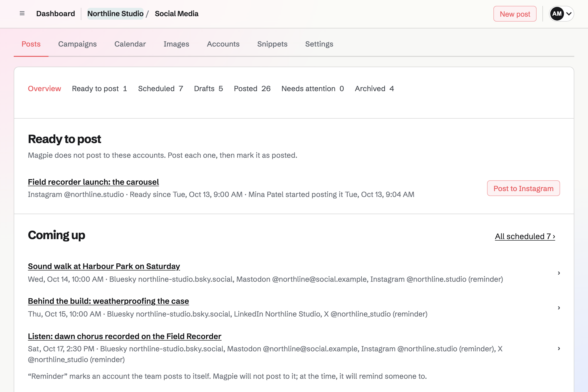Viewport: 588px width, 392px height.
Task: Show Posted 26 filter
Action: (252, 88)
